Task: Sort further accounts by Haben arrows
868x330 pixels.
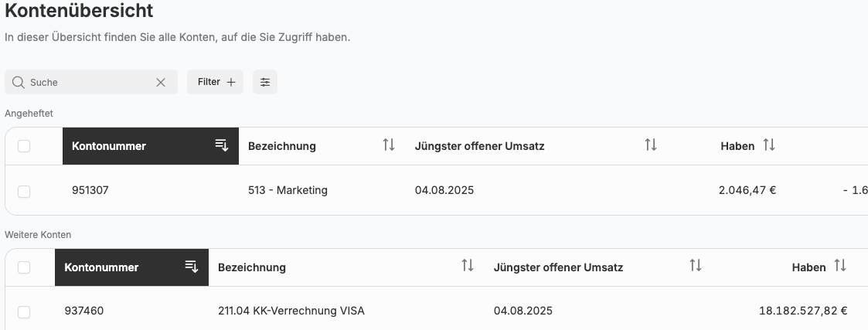Action: (840, 267)
